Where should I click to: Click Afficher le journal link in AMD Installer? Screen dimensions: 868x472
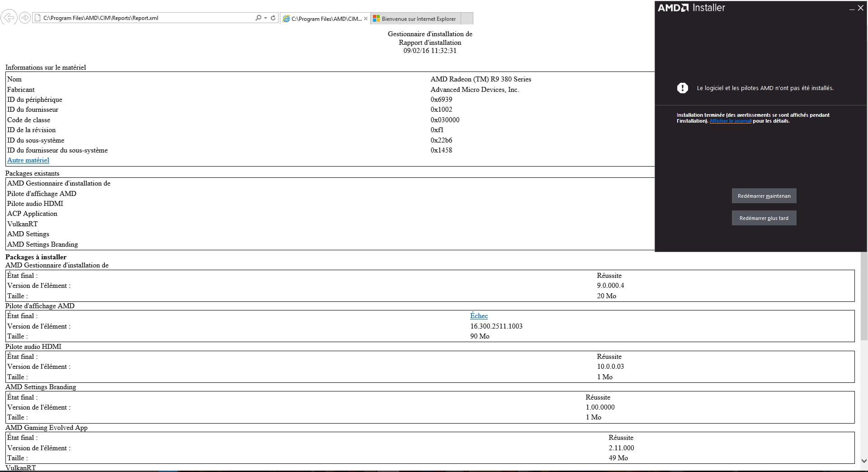(x=730, y=121)
